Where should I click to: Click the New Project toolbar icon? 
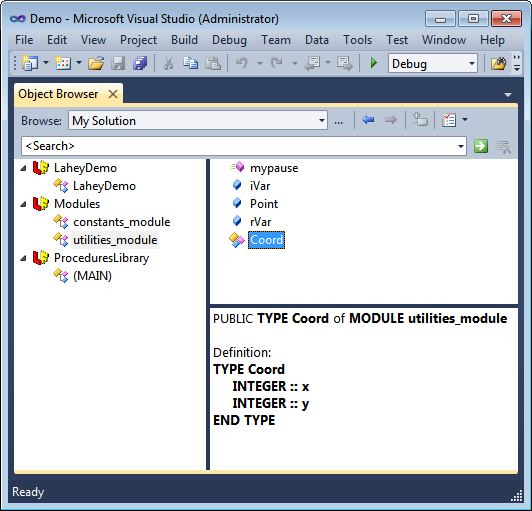click(x=30, y=63)
